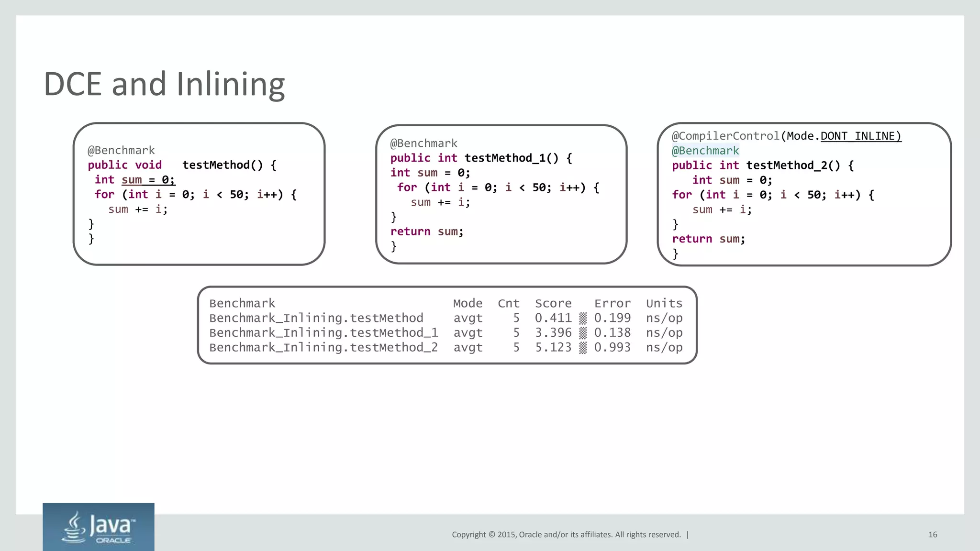Click the Benchmark_Inlining.testMethod_2 row label
The width and height of the screenshot is (980, 551).
coord(323,348)
